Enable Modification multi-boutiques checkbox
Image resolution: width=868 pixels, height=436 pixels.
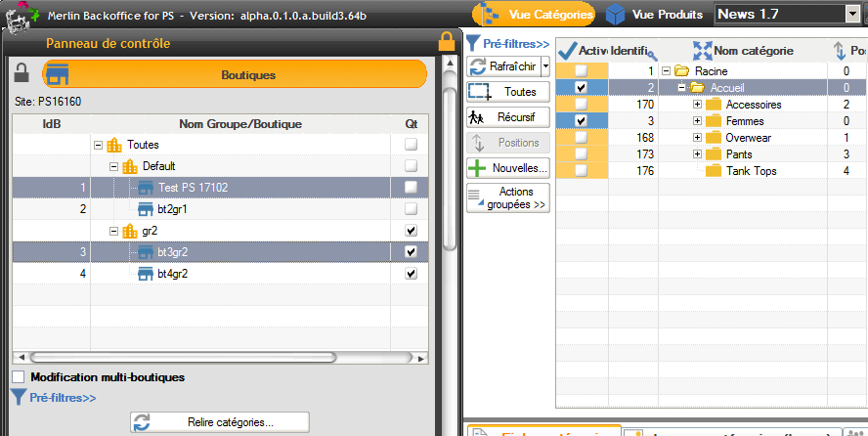(19, 377)
